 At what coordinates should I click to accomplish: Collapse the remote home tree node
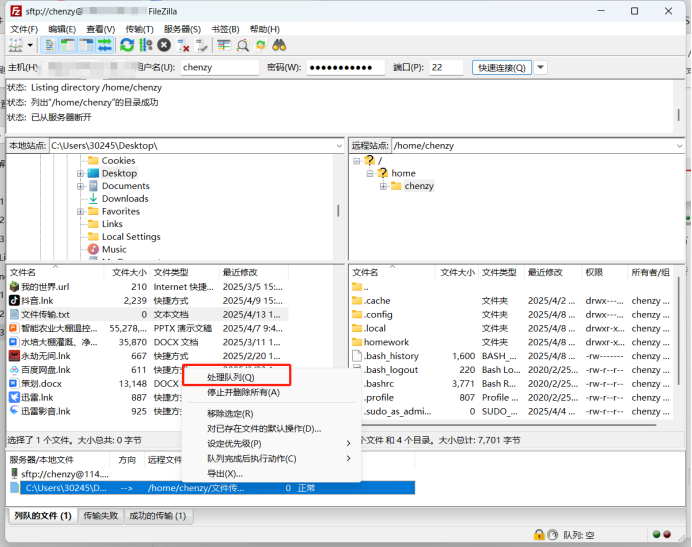(x=370, y=174)
